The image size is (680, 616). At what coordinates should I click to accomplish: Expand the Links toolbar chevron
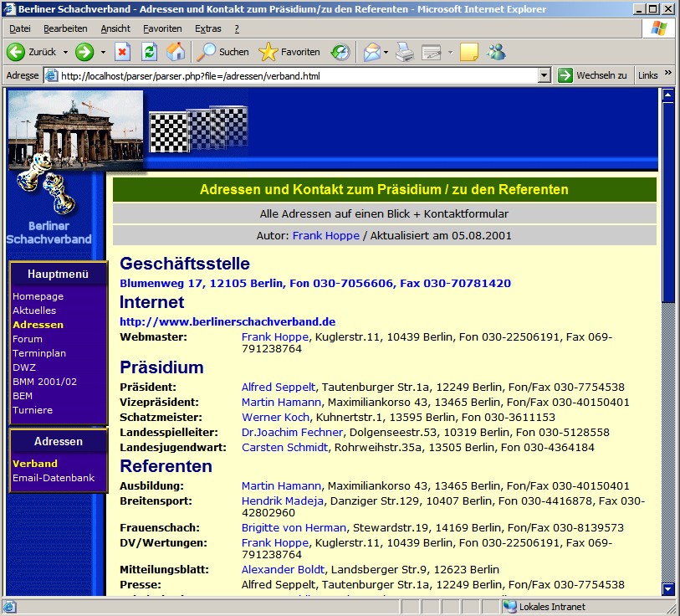(x=668, y=74)
